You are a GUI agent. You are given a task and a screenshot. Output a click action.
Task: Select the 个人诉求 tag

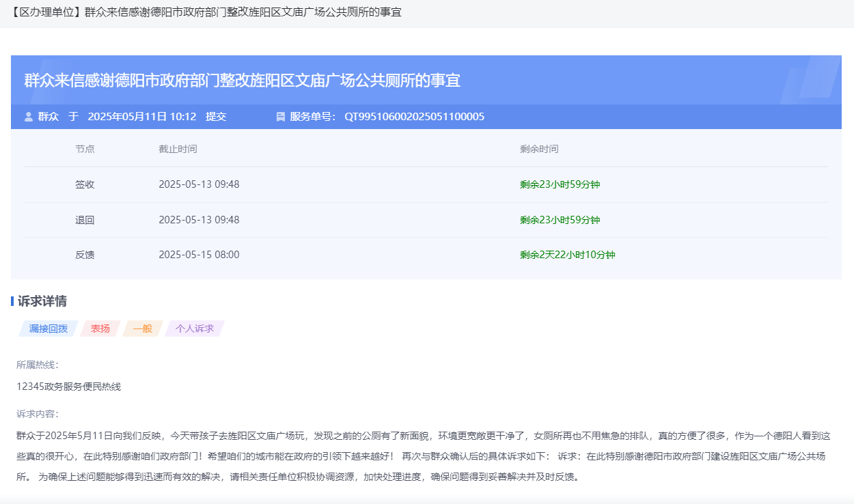[x=195, y=328]
